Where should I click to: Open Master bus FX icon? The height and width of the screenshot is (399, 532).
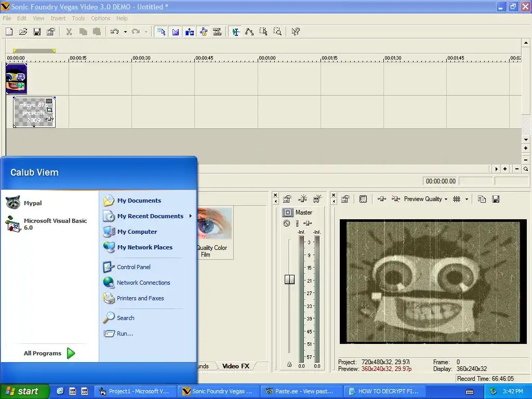click(308, 223)
